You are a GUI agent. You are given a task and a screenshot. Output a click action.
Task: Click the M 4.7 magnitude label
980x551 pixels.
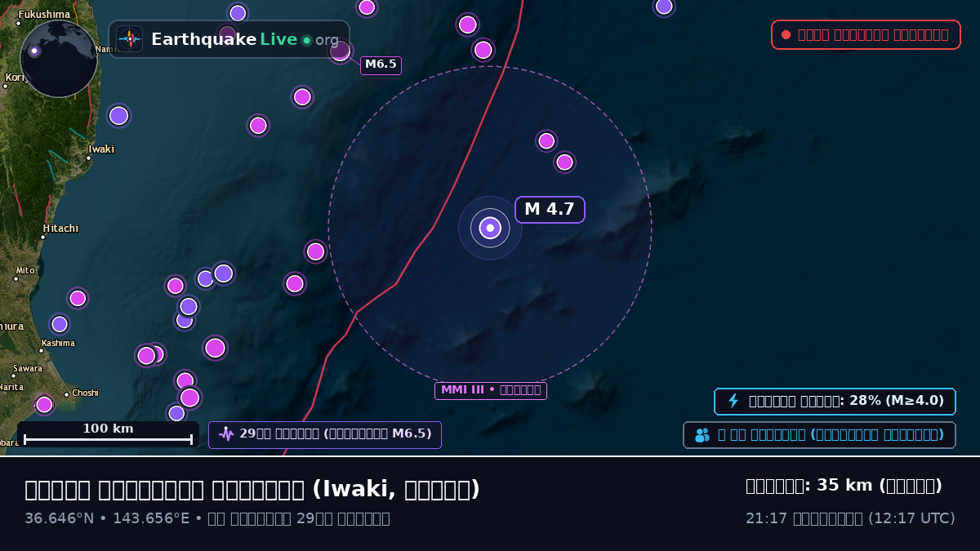(550, 209)
